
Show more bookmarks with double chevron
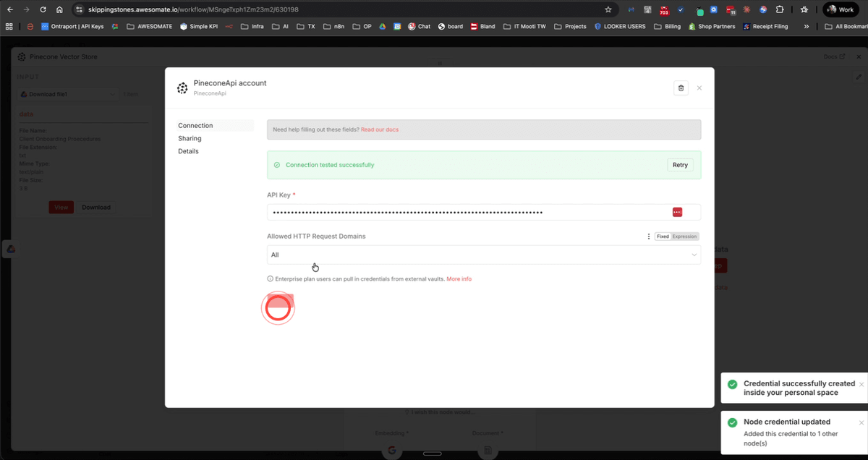[807, 26]
